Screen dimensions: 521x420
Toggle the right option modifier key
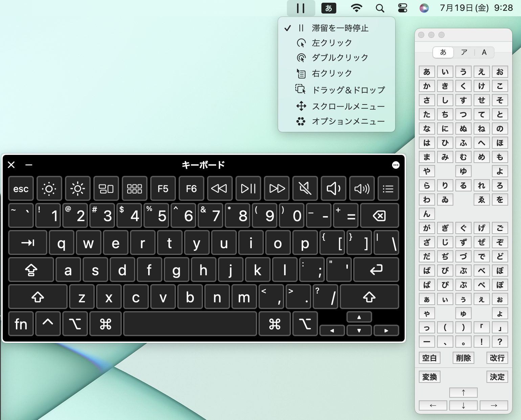click(x=305, y=324)
